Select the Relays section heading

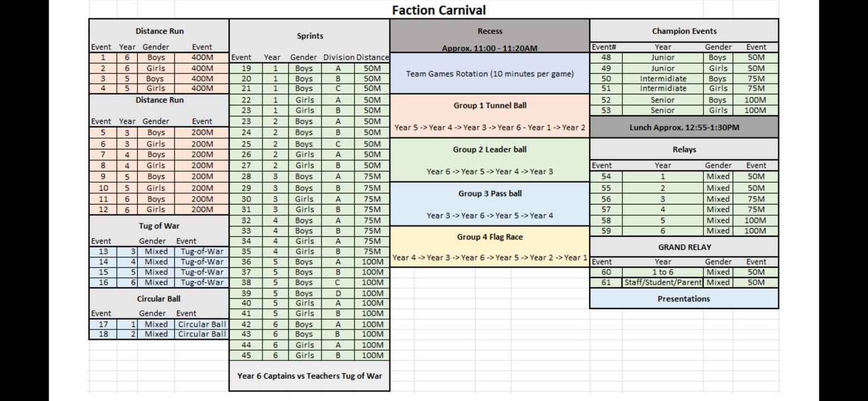point(684,149)
